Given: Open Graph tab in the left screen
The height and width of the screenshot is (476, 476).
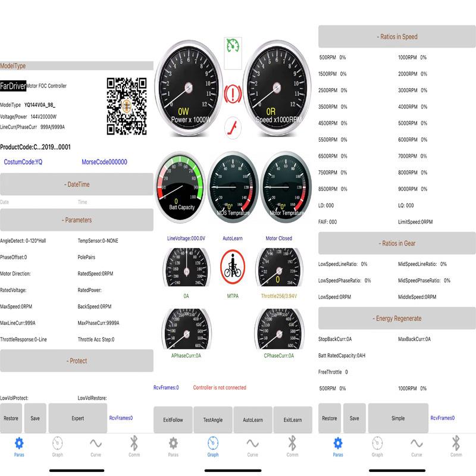Looking at the screenshot, I should click(57, 447).
